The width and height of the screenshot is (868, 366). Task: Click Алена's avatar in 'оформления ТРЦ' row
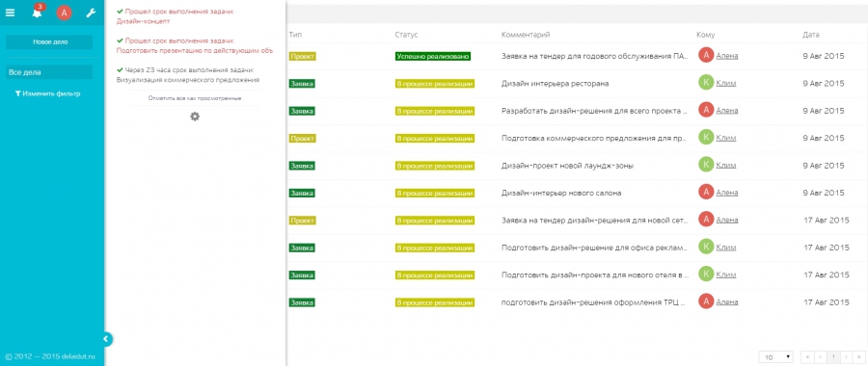point(706,301)
